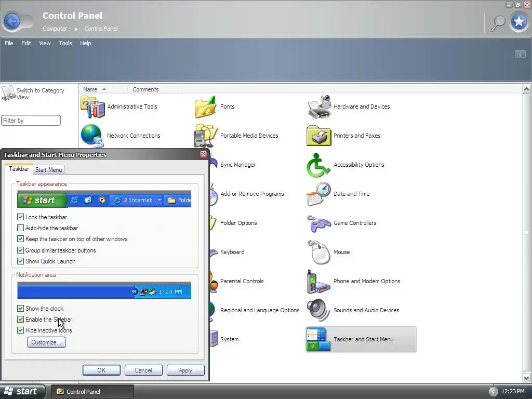The width and height of the screenshot is (532, 399).
Task: Click the Start button
Action: pos(22,392)
